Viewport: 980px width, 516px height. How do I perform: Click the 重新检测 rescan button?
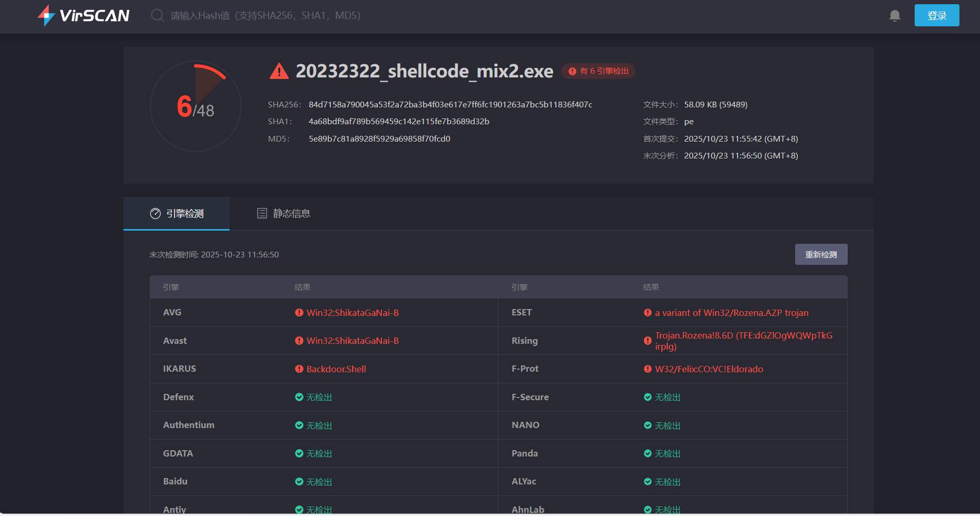821,254
